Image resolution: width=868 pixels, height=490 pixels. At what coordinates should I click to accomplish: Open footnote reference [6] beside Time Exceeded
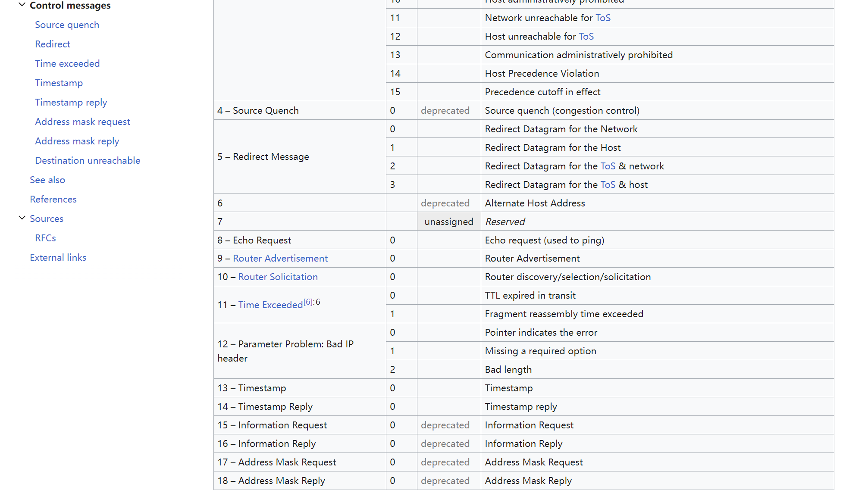308,302
